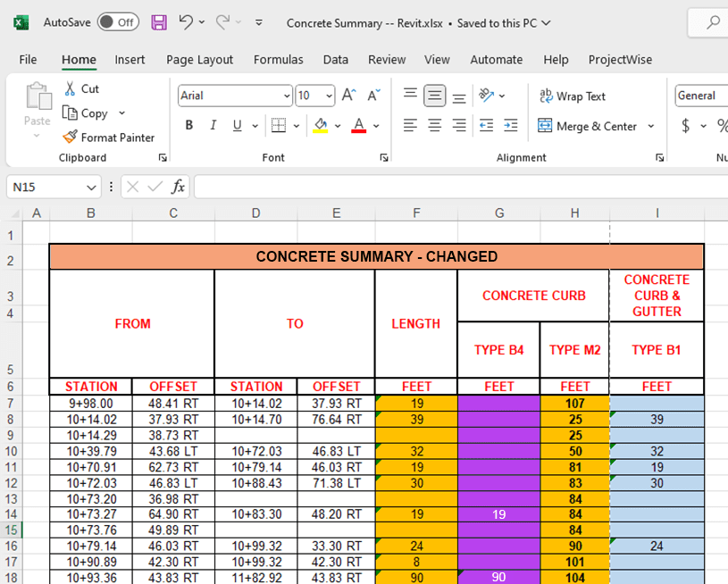Expand Merge & Center options arrow

click(x=651, y=126)
